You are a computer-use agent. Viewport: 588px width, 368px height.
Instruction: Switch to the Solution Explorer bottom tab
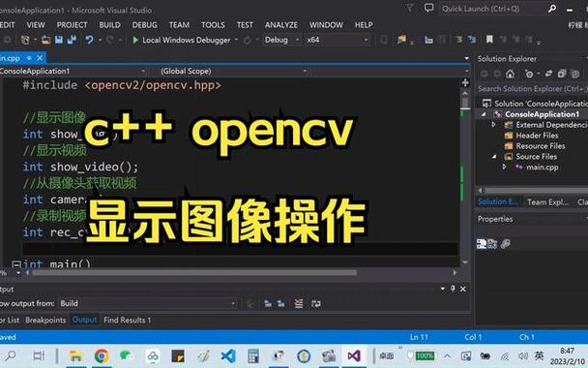pos(498,201)
